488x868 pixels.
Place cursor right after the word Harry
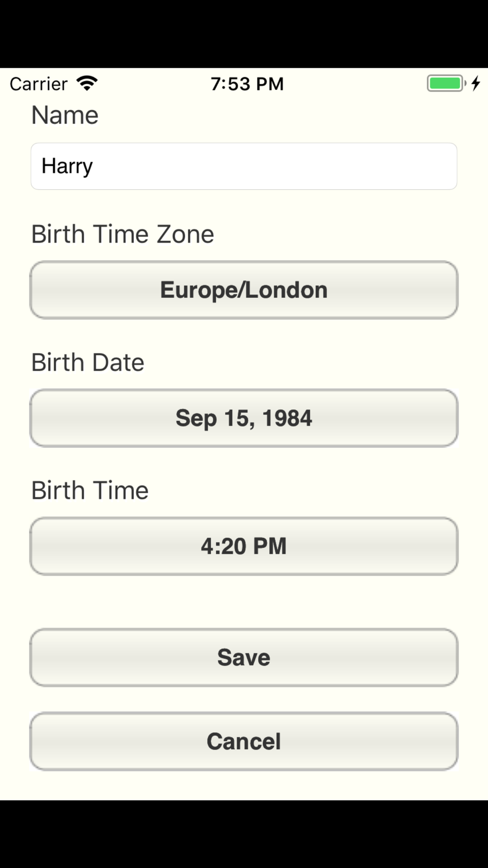(94, 166)
